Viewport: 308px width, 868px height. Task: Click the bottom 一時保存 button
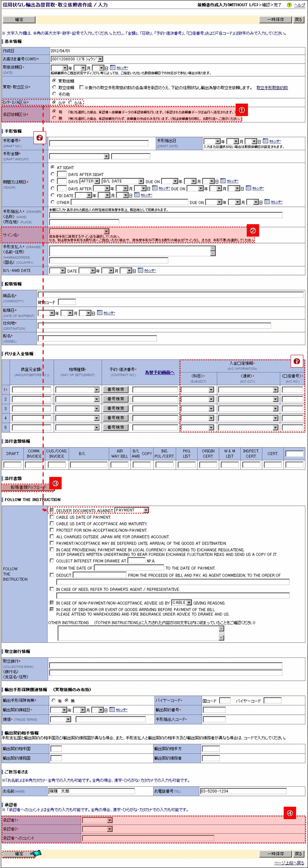276,854
